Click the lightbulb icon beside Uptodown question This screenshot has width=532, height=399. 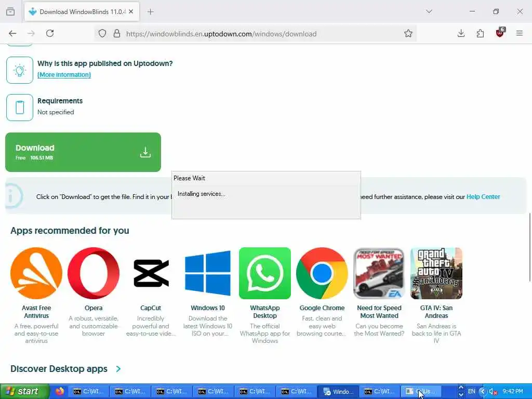[x=20, y=70]
